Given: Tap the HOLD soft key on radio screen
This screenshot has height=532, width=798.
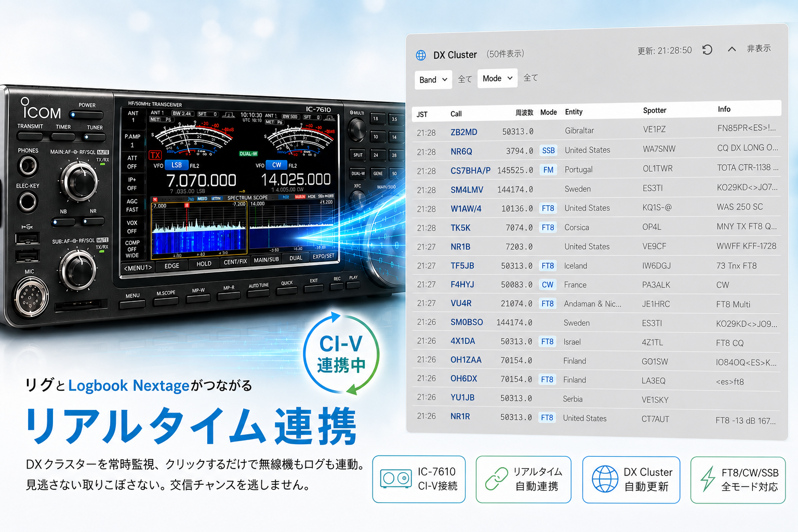Looking at the screenshot, I should [x=204, y=264].
